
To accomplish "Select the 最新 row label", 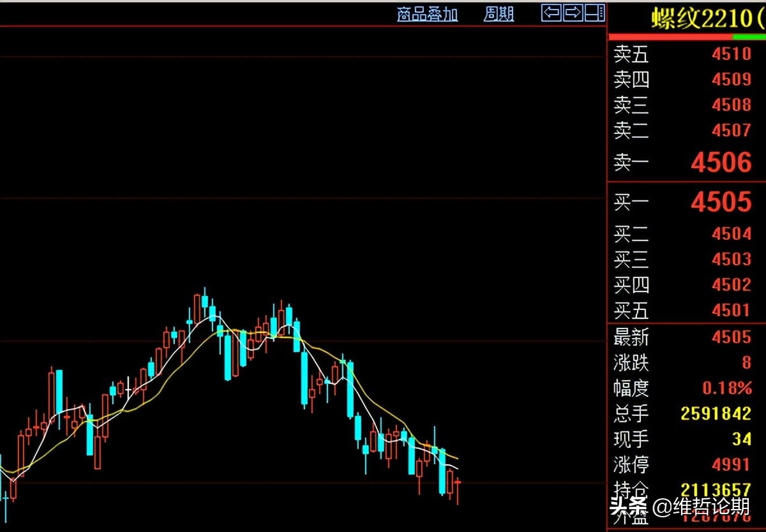I will click(631, 337).
